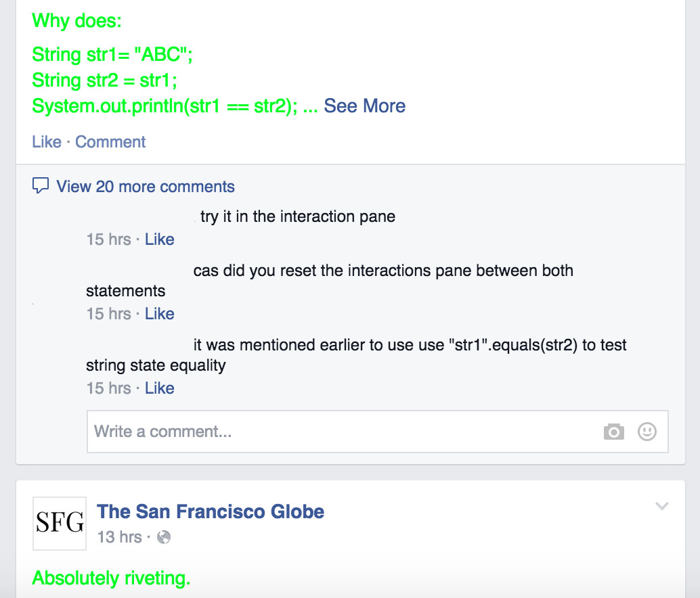Click the 15 hrs timestamp on the reset comment

108,314
